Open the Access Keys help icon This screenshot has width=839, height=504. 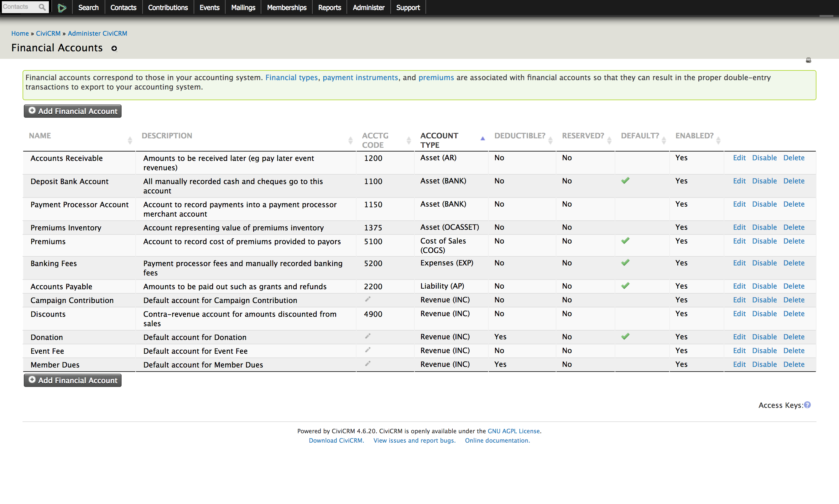point(807,405)
